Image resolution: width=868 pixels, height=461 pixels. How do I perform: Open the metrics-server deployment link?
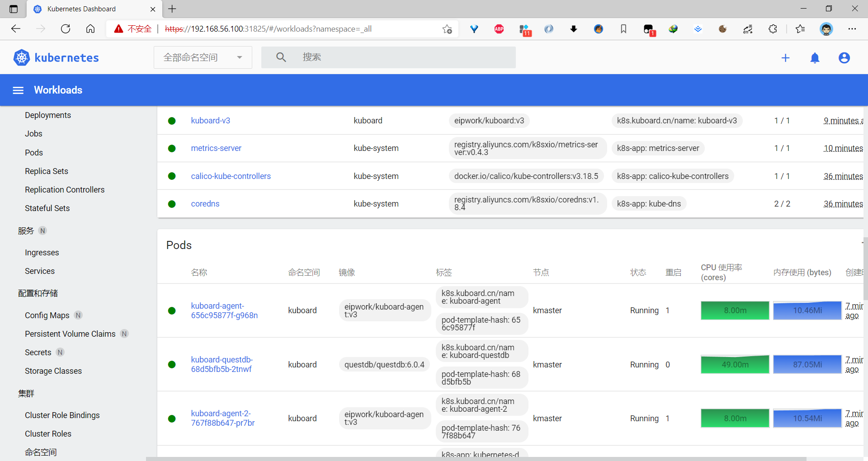click(216, 148)
